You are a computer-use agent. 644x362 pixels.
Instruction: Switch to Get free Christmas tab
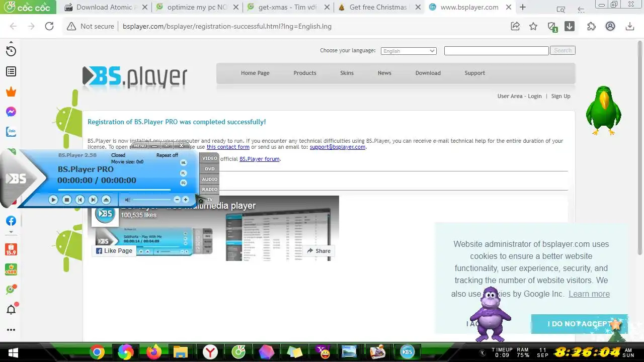tap(378, 7)
